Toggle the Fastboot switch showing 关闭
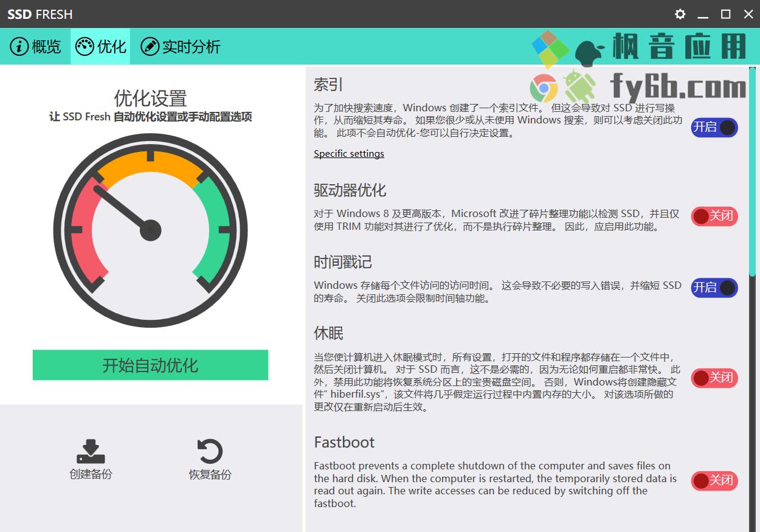Screen dimensions: 760x532 pos(714,481)
